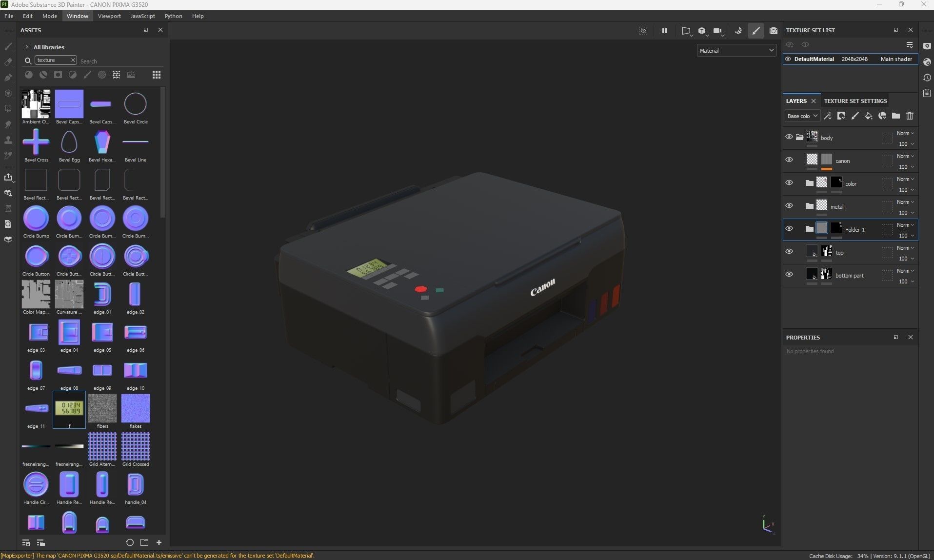Filter assets by textures checker icon
Image resolution: width=934 pixels, height=560 pixels.
coord(117,75)
